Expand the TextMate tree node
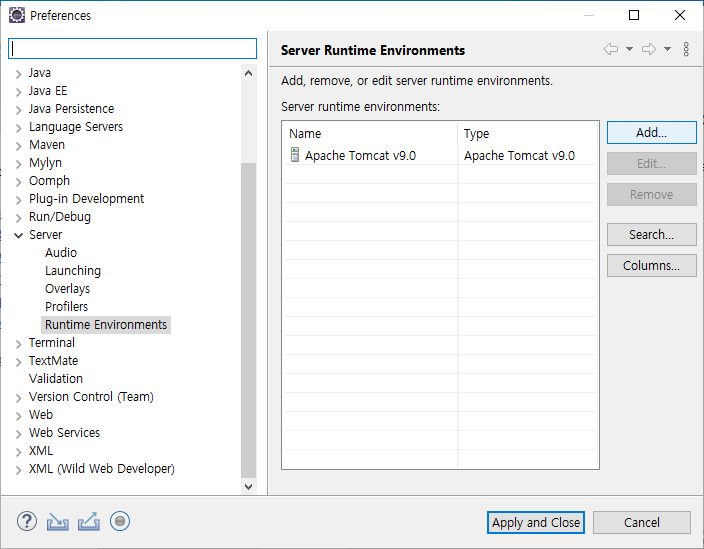This screenshot has width=704, height=549. (18, 362)
